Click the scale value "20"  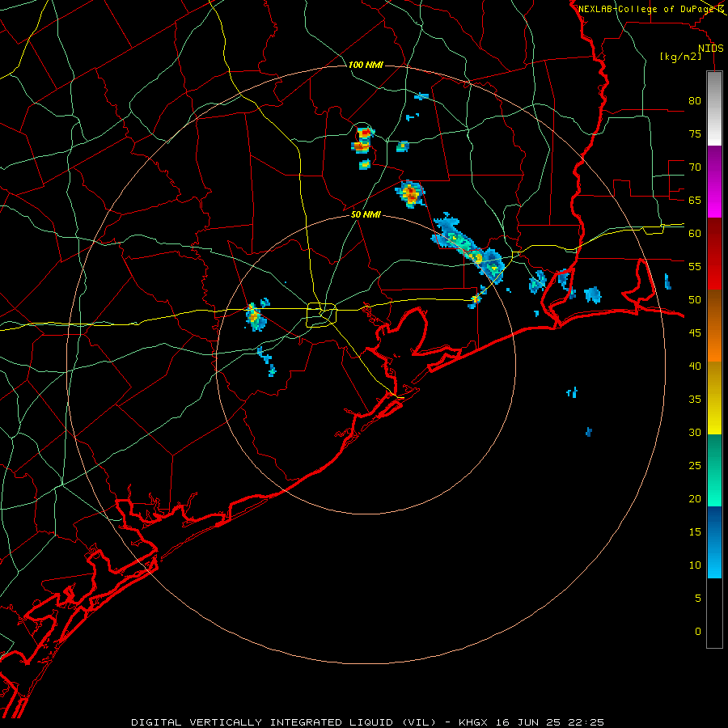coord(695,498)
